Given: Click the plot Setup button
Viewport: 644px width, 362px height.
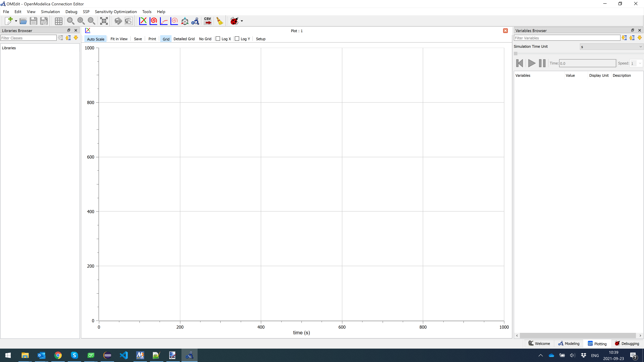Looking at the screenshot, I should click(261, 39).
